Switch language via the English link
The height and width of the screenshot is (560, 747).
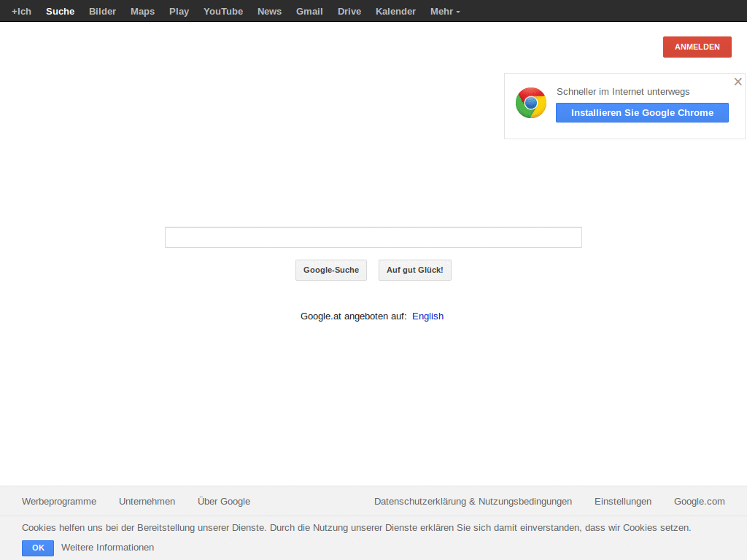coord(427,316)
